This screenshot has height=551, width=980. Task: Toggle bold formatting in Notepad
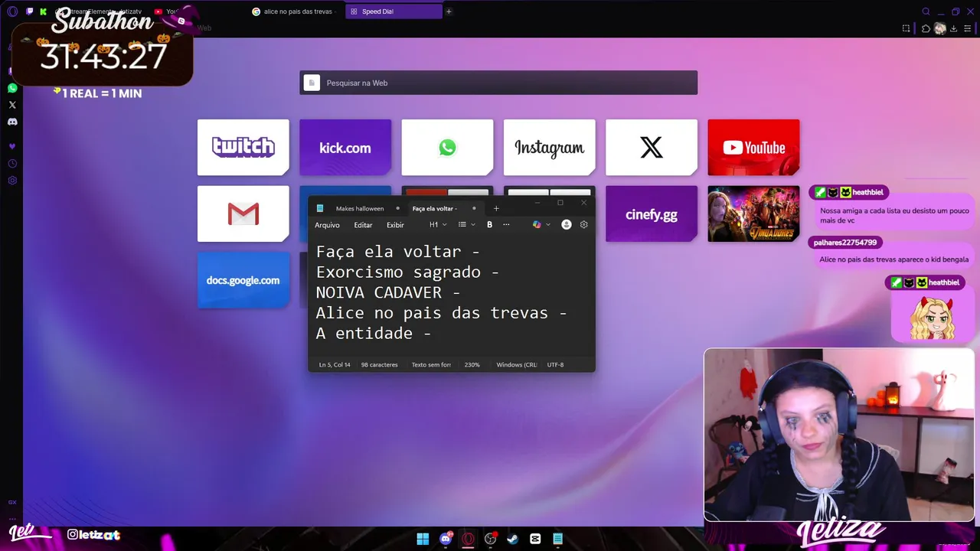(x=489, y=225)
